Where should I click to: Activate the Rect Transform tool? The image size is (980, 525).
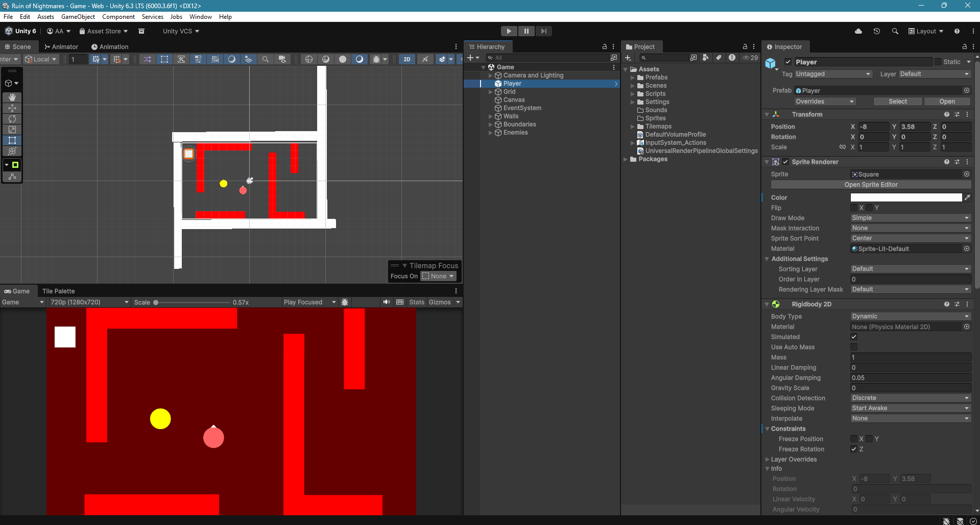point(12,140)
